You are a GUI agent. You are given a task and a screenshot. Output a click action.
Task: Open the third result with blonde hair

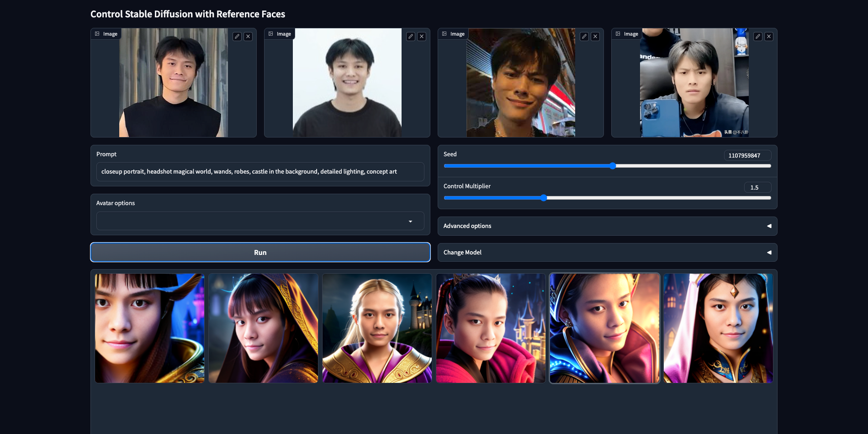377,328
